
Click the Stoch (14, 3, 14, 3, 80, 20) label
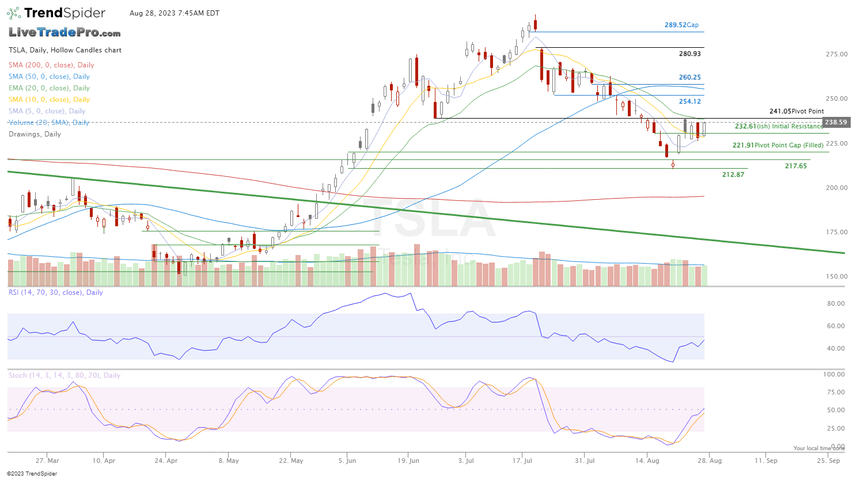65,375
